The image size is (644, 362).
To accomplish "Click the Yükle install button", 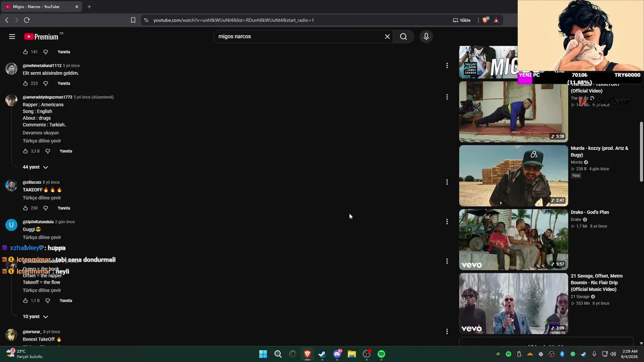I will [x=462, y=20].
